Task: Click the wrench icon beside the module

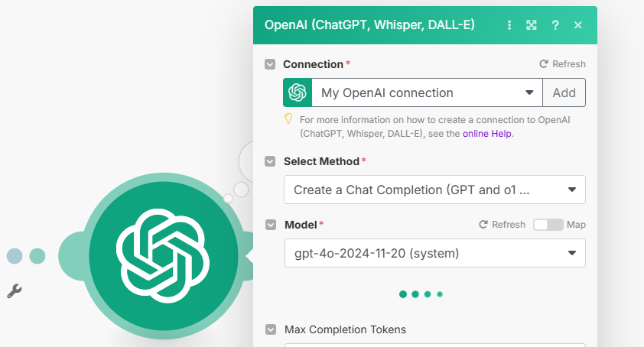Action: [14, 290]
